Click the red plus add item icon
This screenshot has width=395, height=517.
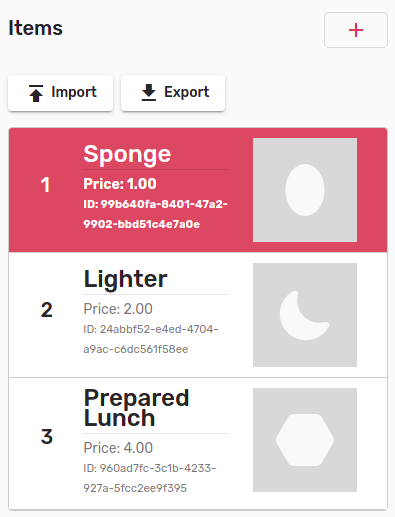coord(356,30)
